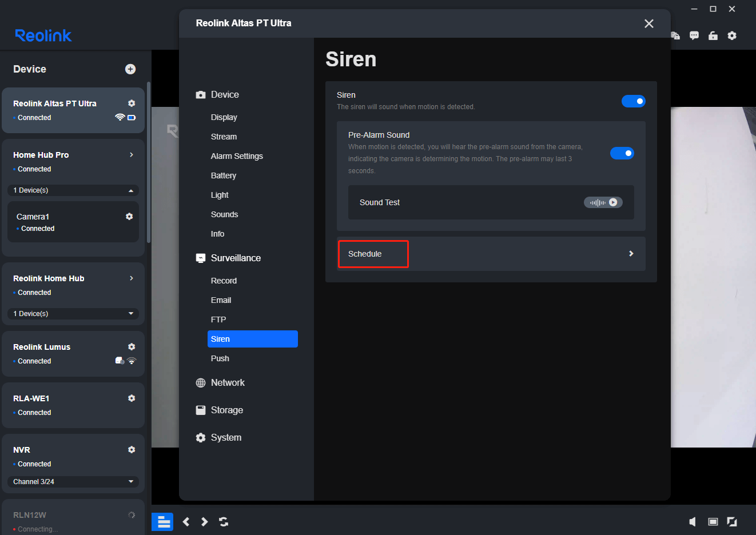Open settings gear for Reolink Lumus
The width and height of the screenshot is (756, 535).
pyautogui.click(x=132, y=347)
